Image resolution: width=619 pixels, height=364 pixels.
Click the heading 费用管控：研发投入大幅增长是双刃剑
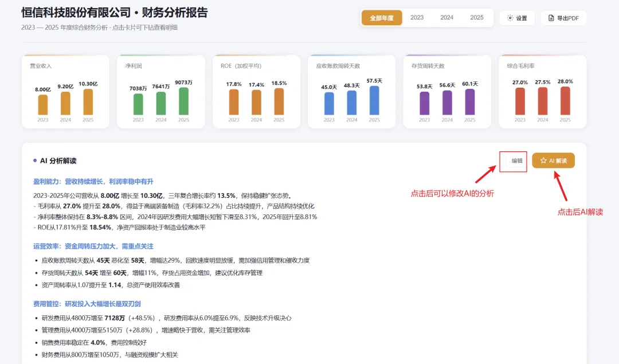tap(87, 304)
